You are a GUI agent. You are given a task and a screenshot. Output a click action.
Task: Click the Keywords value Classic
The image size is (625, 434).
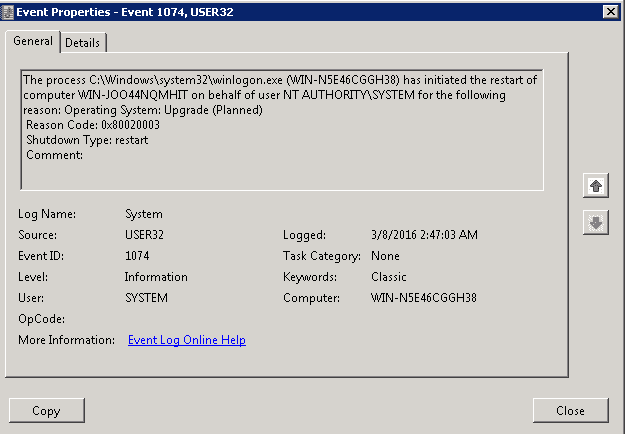click(389, 277)
